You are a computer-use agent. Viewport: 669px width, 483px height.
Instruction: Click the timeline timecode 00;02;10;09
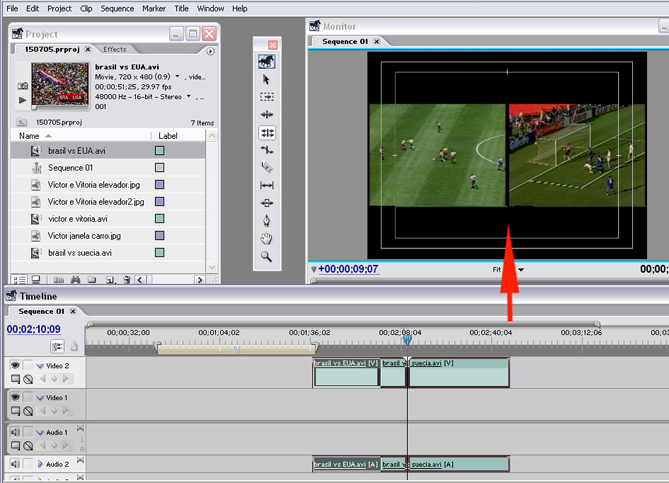click(34, 329)
